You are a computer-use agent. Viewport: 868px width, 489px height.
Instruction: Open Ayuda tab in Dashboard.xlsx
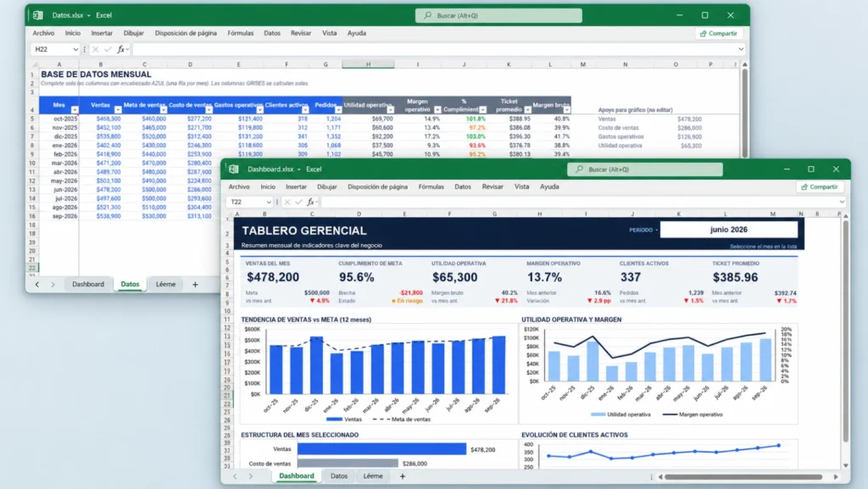click(x=549, y=187)
